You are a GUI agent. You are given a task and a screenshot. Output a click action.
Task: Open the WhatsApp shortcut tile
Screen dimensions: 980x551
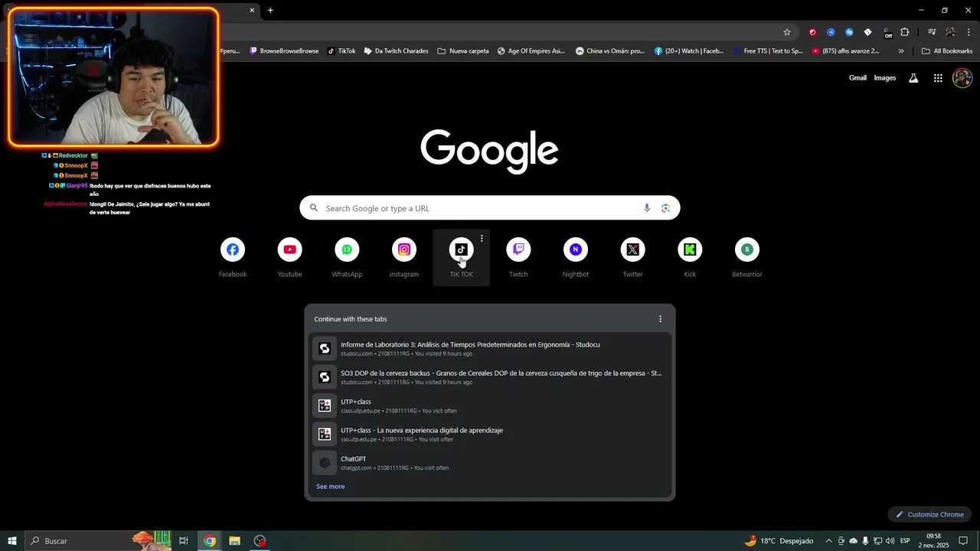click(347, 258)
